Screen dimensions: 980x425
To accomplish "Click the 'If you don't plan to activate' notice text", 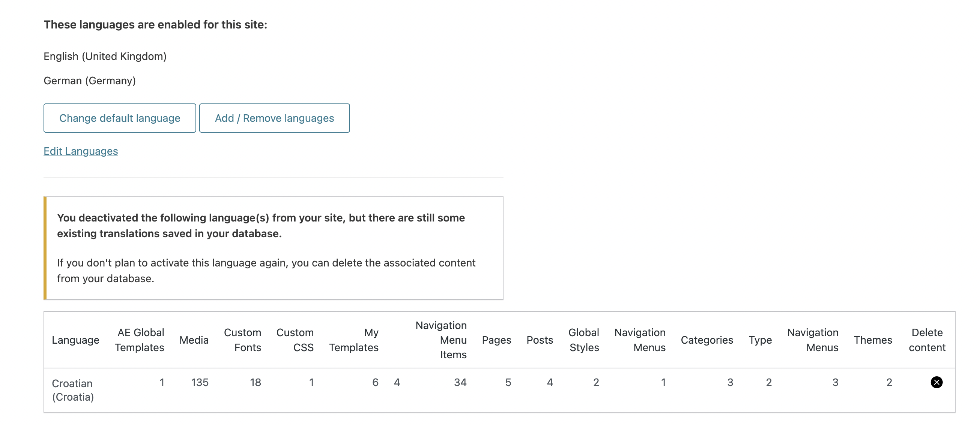I will (266, 271).
